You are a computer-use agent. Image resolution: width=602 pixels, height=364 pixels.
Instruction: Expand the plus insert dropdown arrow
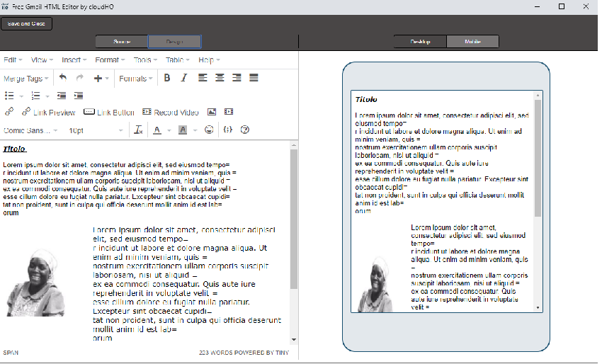[107, 79]
